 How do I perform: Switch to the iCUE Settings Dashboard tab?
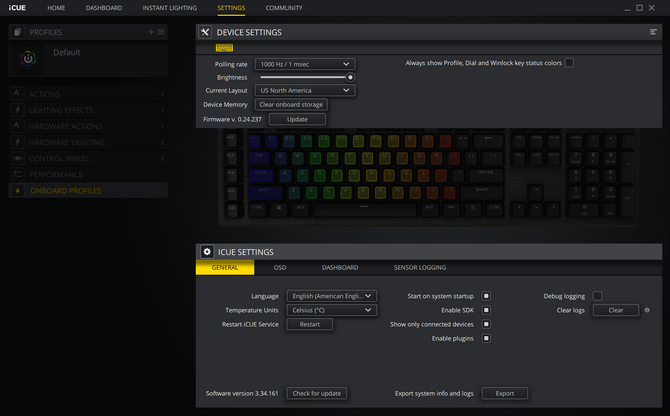(x=340, y=267)
